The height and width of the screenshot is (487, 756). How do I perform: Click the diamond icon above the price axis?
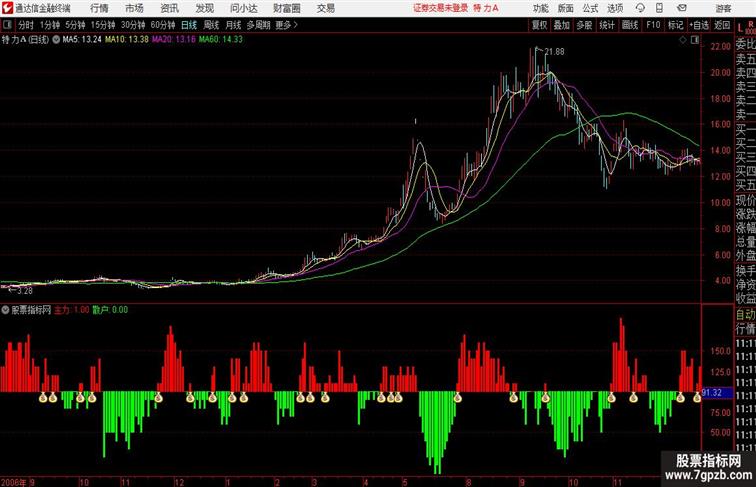coord(683,40)
